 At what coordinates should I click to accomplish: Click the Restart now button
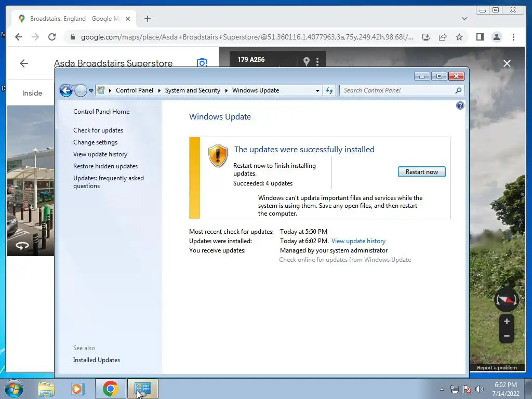point(421,171)
